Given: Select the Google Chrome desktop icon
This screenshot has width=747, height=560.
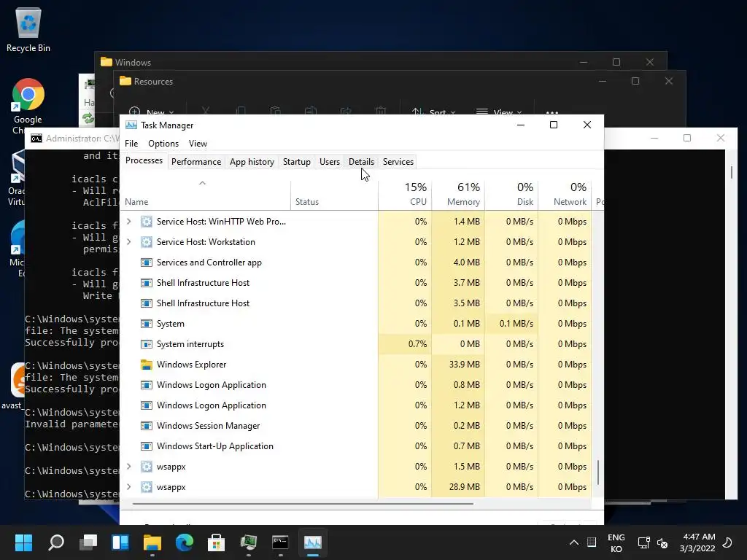Looking at the screenshot, I should click(28, 106).
